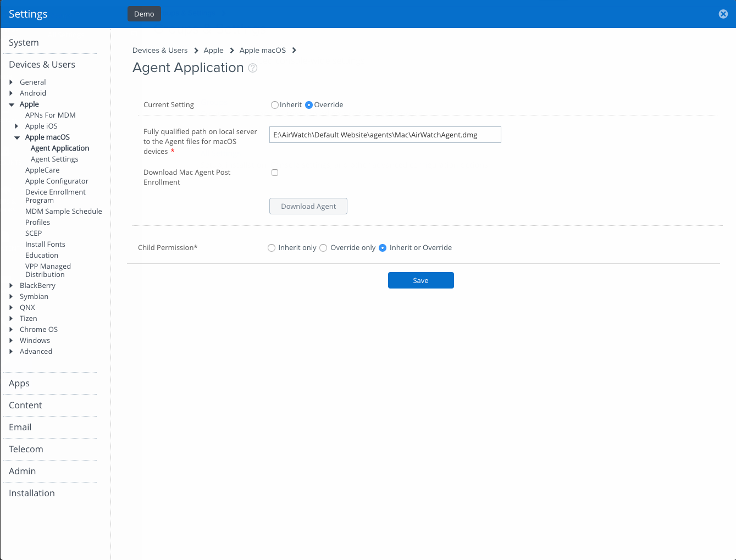Select the Windows tree label
736x560 pixels.
coord(35,341)
